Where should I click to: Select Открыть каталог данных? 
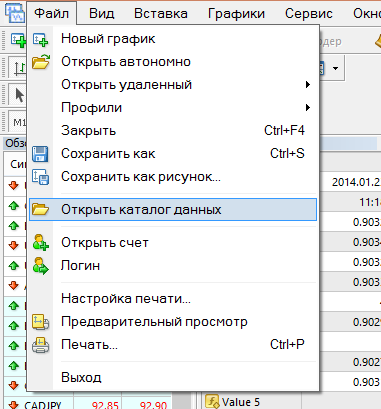pyautogui.click(x=173, y=210)
